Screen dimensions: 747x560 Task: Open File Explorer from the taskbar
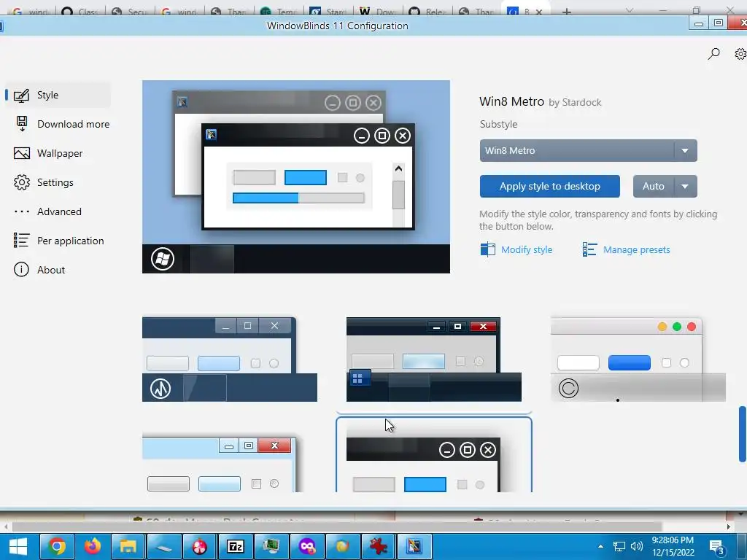point(128,546)
